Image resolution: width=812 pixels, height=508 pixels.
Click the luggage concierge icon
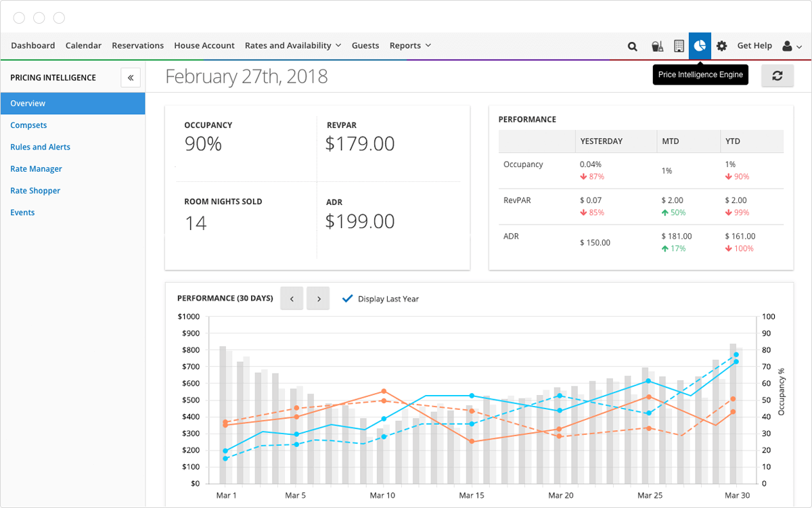[657, 46]
